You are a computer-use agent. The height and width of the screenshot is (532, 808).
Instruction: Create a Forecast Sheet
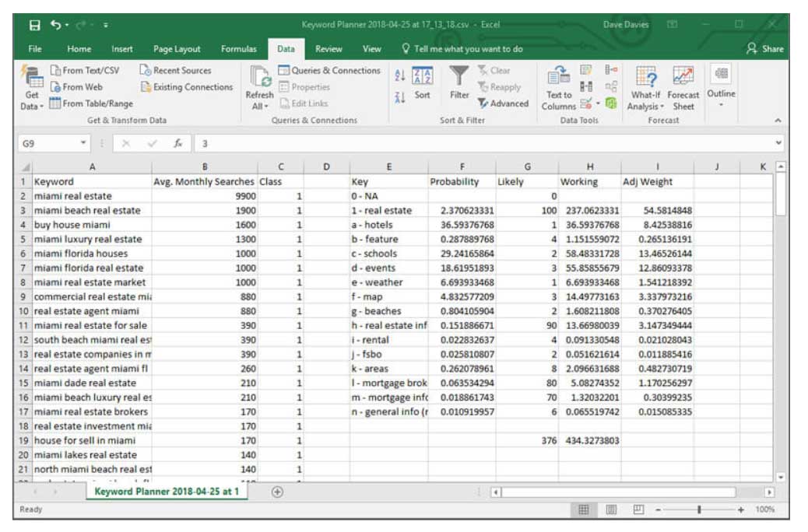683,88
